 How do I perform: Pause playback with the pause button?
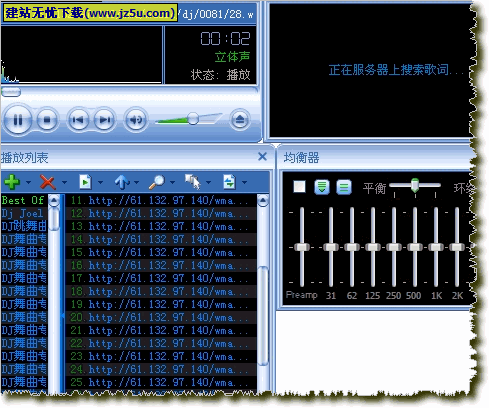(x=18, y=120)
